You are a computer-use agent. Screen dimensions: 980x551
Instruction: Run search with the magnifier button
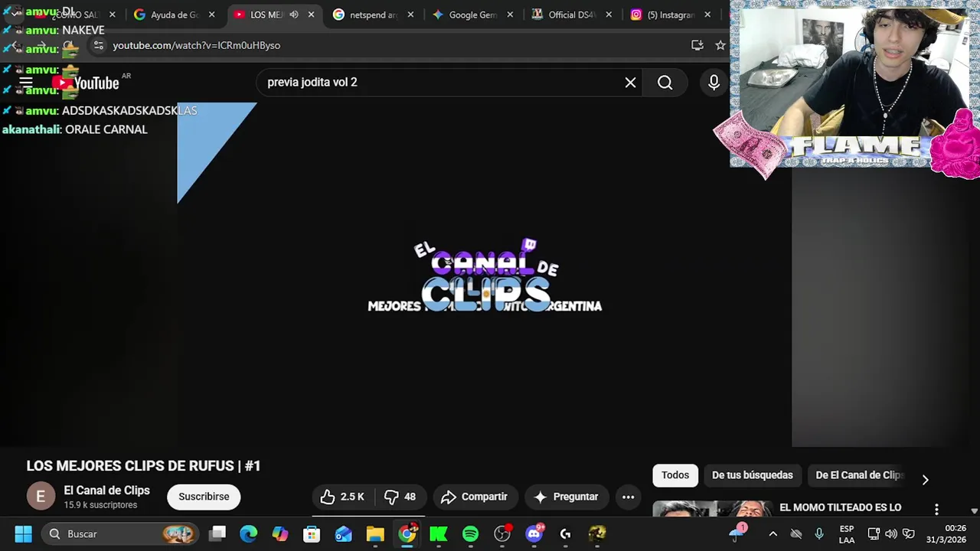point(665,83)
